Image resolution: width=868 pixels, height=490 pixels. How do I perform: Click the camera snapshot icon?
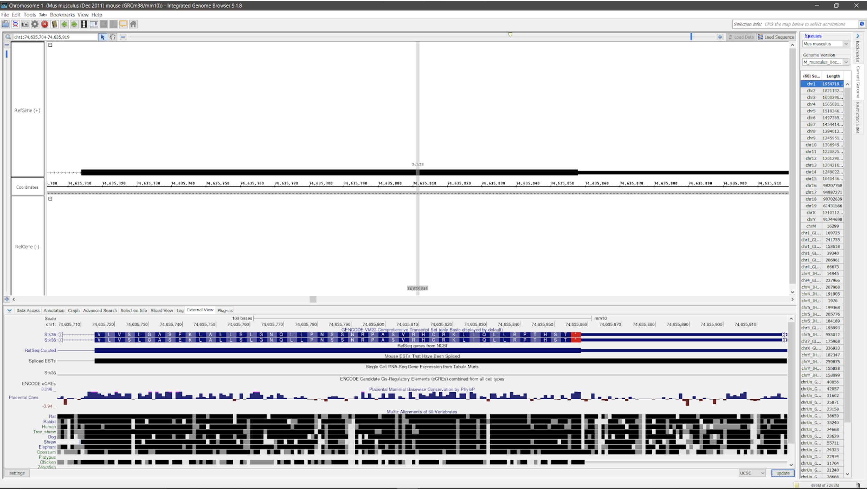click(x=25, y=24)
